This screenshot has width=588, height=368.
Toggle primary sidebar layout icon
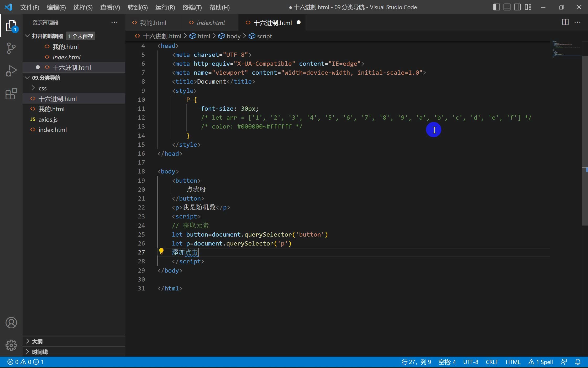coord(496,7)
